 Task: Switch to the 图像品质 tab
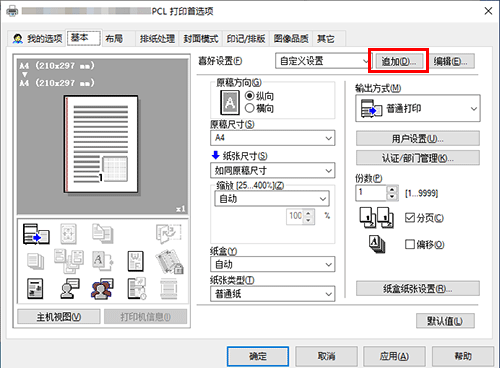click(291, 39)
